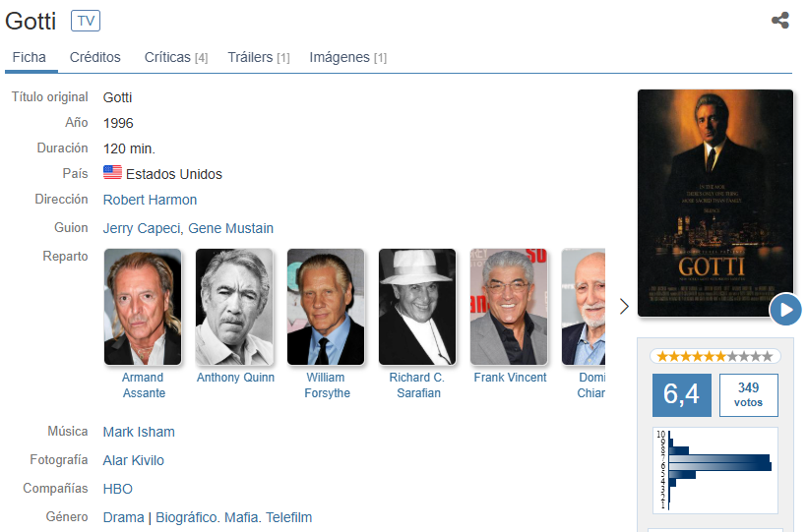Click the 349 votos box
Image resolution: width=807 pixels, height=532 pixels.
(748, 395)
